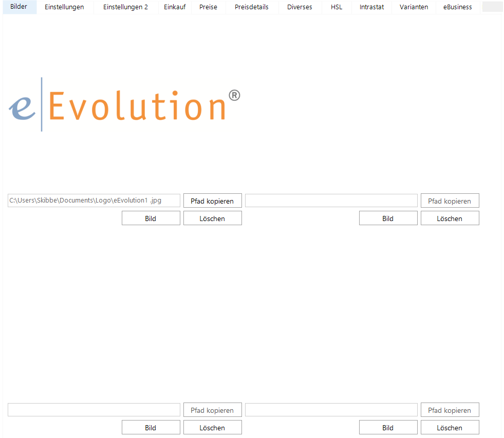Screen dimensions: 504x438
Task: Switch to the Bilder tab
Action: click(x=19, y=7)
